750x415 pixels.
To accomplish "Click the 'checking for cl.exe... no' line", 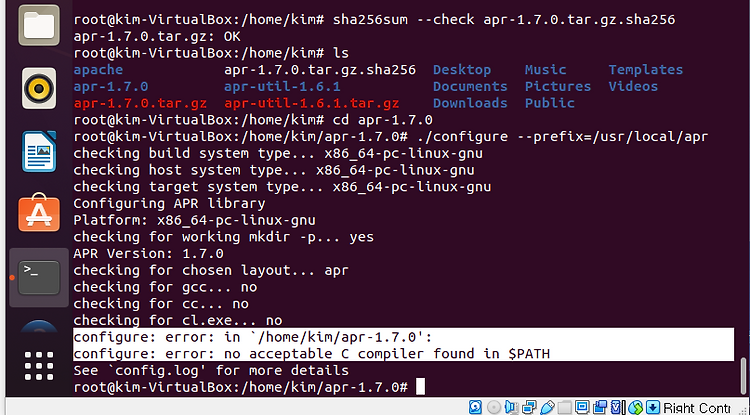I will (178, 320).
